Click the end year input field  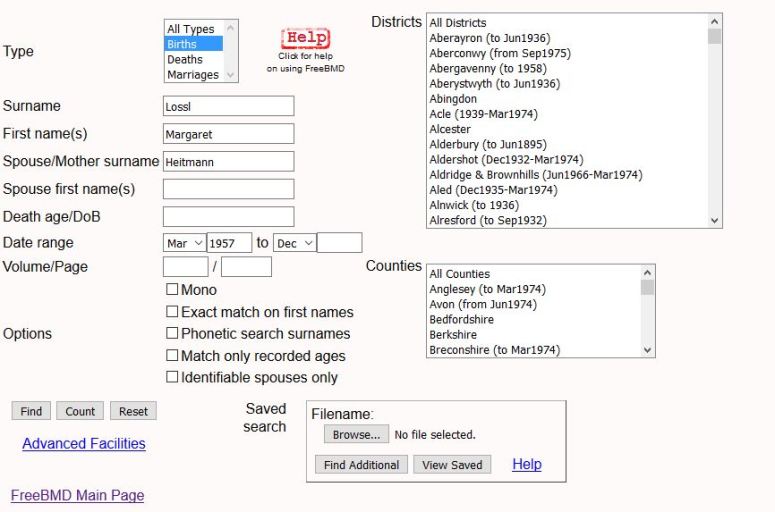coord(339,243)
